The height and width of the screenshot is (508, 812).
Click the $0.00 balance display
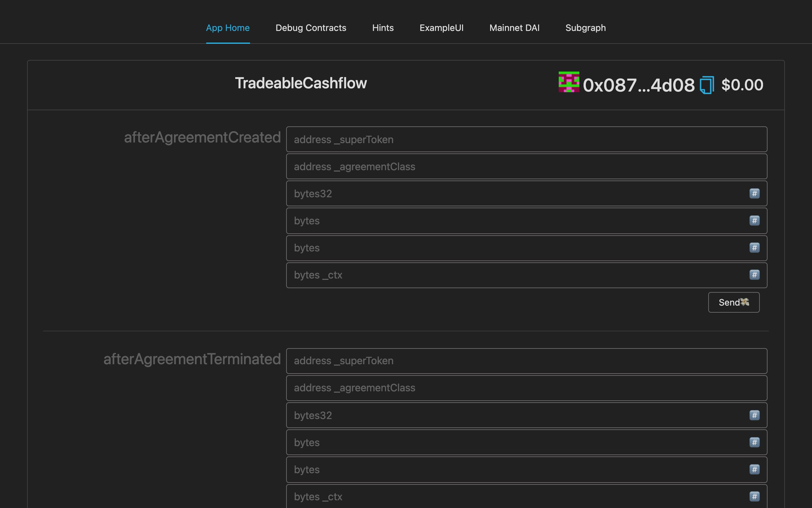pyautogui.click(x=742, y=85)
